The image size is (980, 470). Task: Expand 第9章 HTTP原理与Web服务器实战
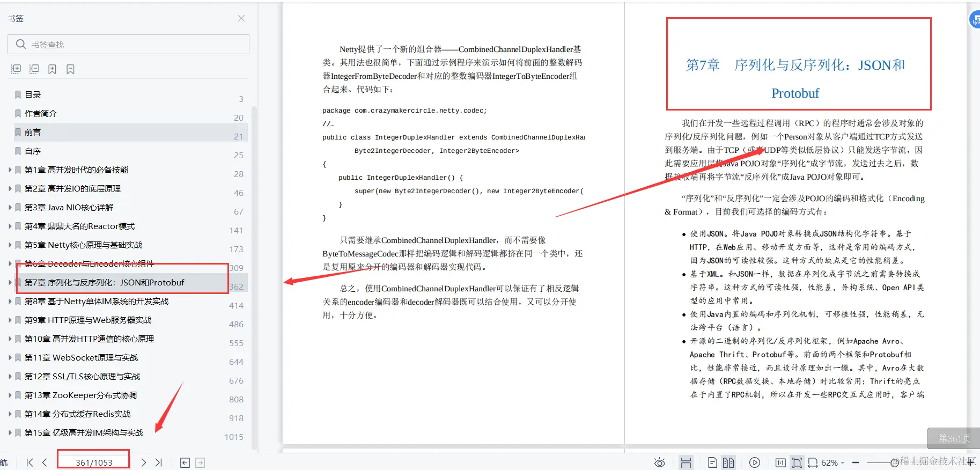[x=10, y=320]
